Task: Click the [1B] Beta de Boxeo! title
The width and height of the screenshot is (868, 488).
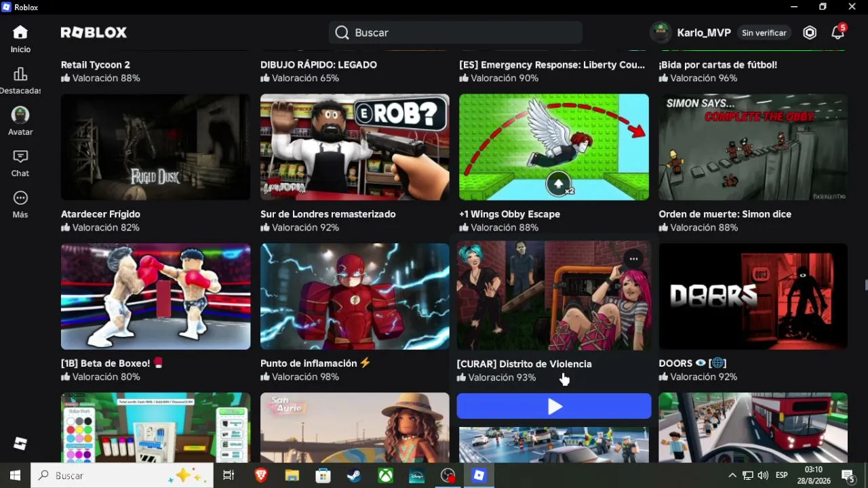Action: [x=112, y=363]
